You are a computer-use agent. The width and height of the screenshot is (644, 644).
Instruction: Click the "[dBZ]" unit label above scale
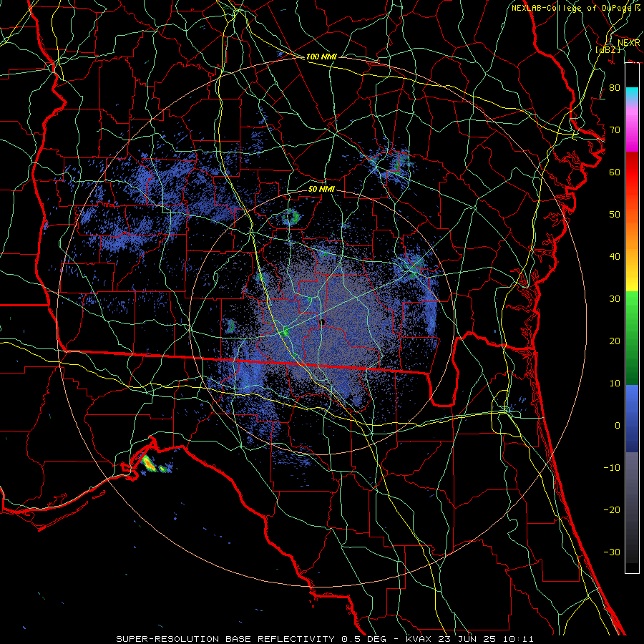pos(608,49)
